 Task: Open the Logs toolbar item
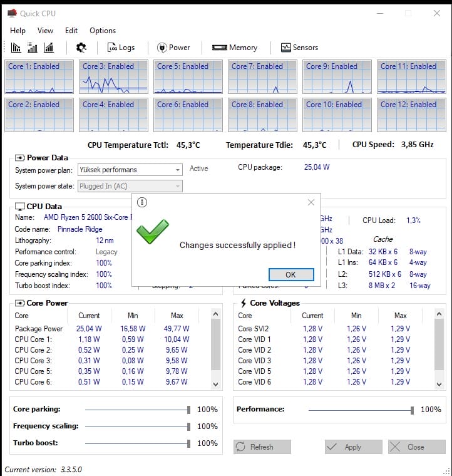tap(121, 48)
